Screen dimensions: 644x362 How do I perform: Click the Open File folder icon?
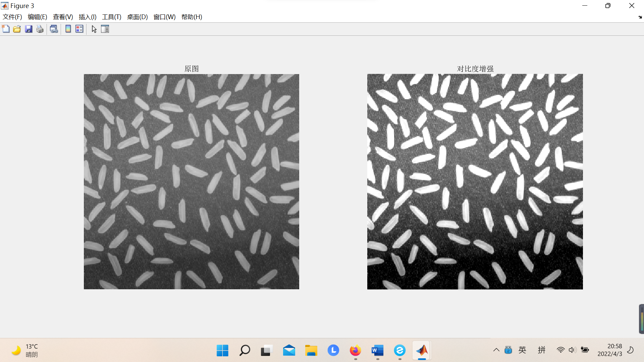click(17, 29)
